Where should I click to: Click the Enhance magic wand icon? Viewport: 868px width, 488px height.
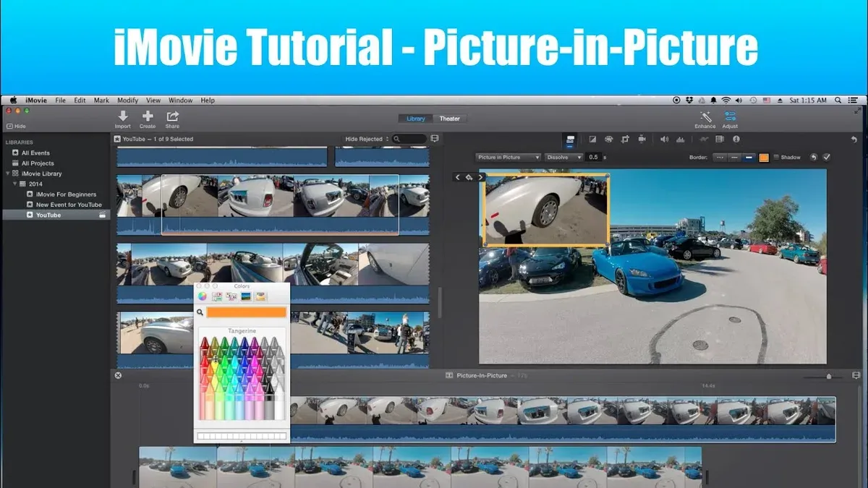[705, 116]
